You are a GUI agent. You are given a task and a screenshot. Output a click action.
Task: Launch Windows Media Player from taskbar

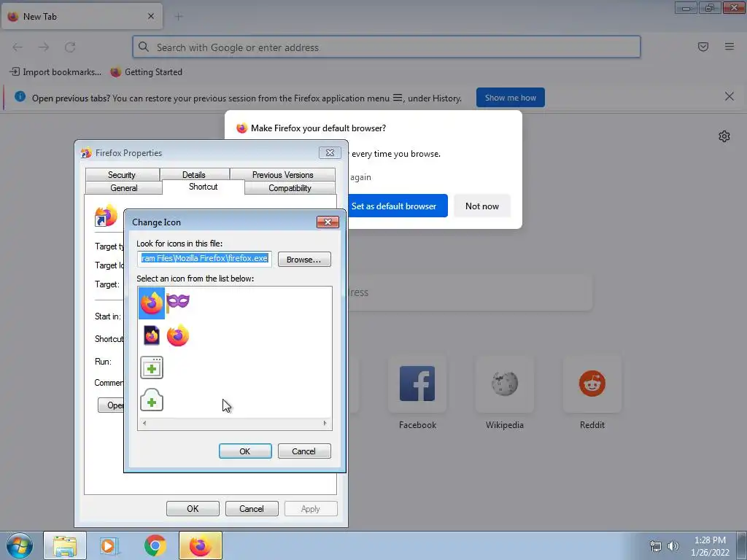[x=109, y=545]
